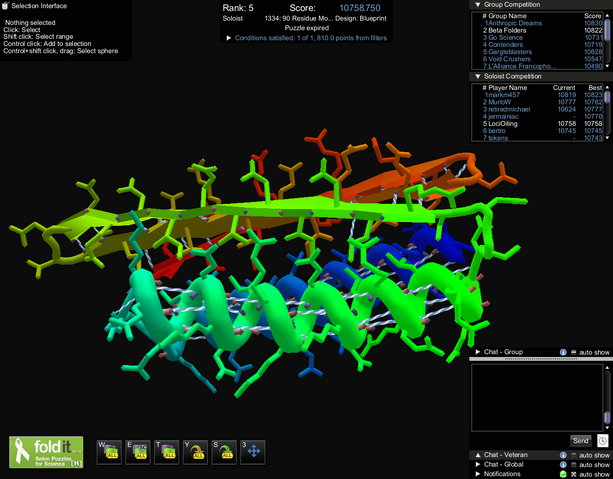This screenshot has width=613, height=479.
Task: Click the T all-segments tool icon
Action: click(x=167, y=452)
